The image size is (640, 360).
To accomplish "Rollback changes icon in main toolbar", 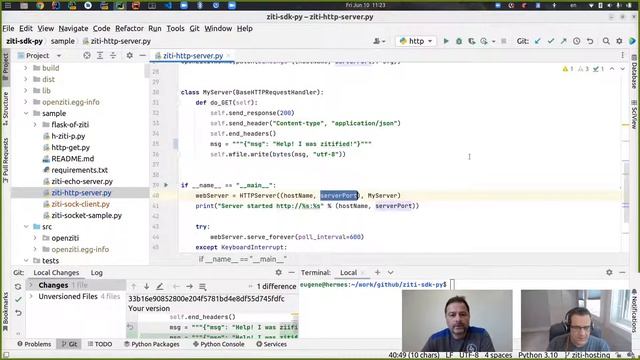I will tap(590, 41).
